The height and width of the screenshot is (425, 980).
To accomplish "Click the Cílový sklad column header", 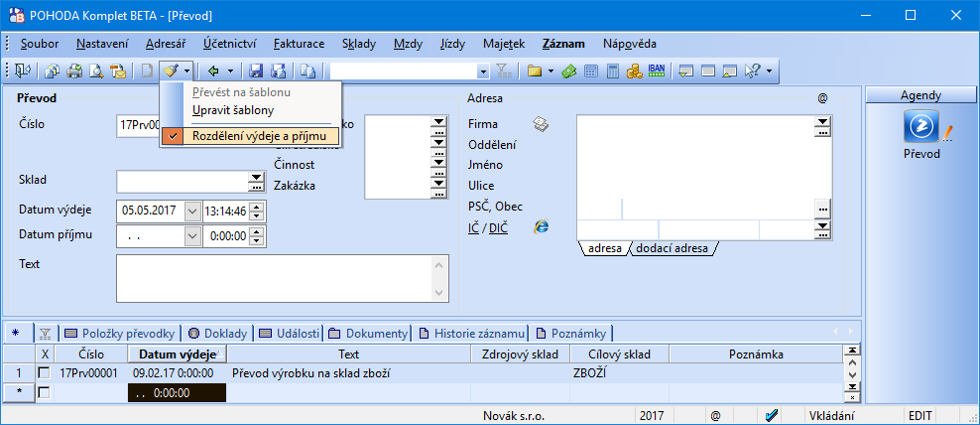I will [619, 354].
